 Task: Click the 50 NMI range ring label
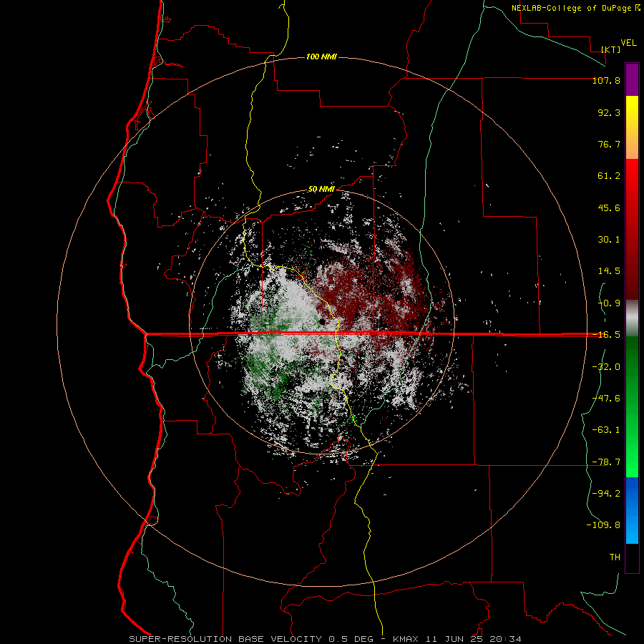click(x=321, y=190)
